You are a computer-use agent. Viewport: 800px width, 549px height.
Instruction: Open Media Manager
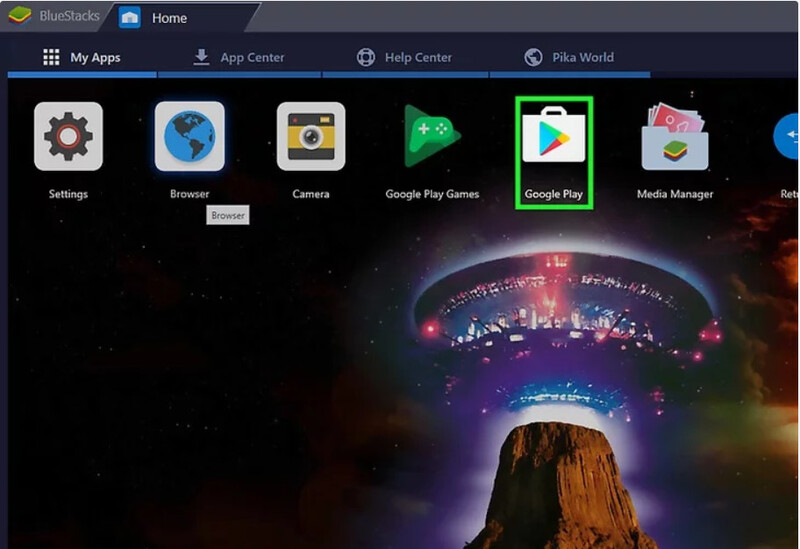(x=675, y=136)
